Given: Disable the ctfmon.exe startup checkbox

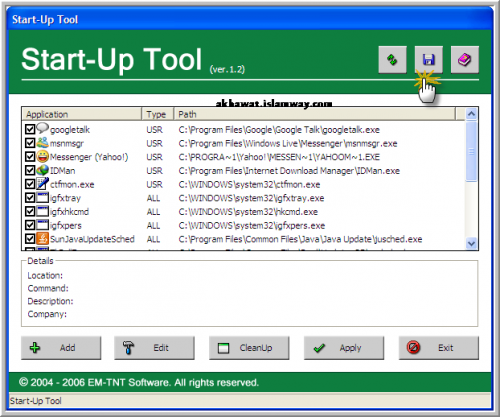Looking at the screenshot, I should [x=30, y=184].
